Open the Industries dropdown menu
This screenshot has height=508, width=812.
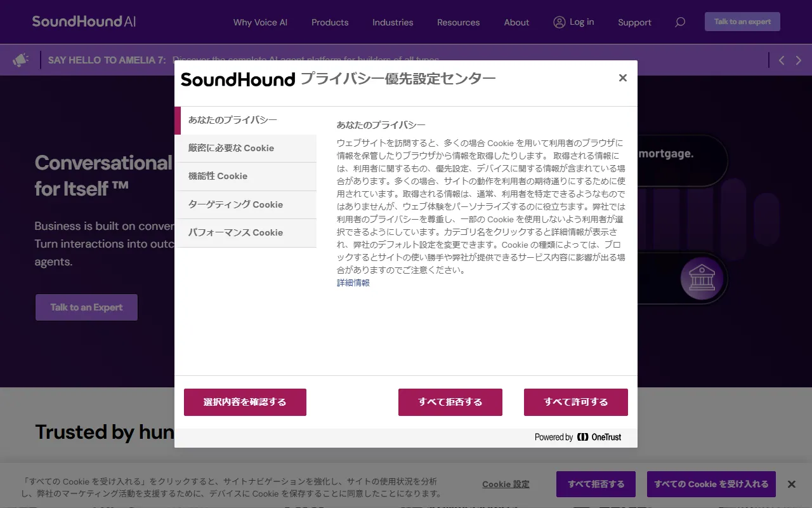(x=392, y=22)
